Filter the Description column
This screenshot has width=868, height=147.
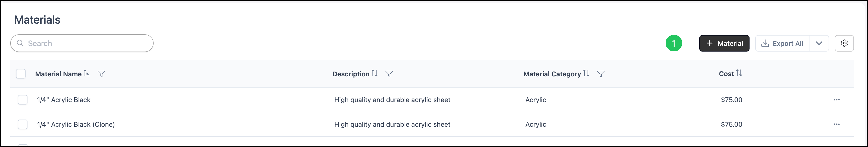tap(389, 74)
